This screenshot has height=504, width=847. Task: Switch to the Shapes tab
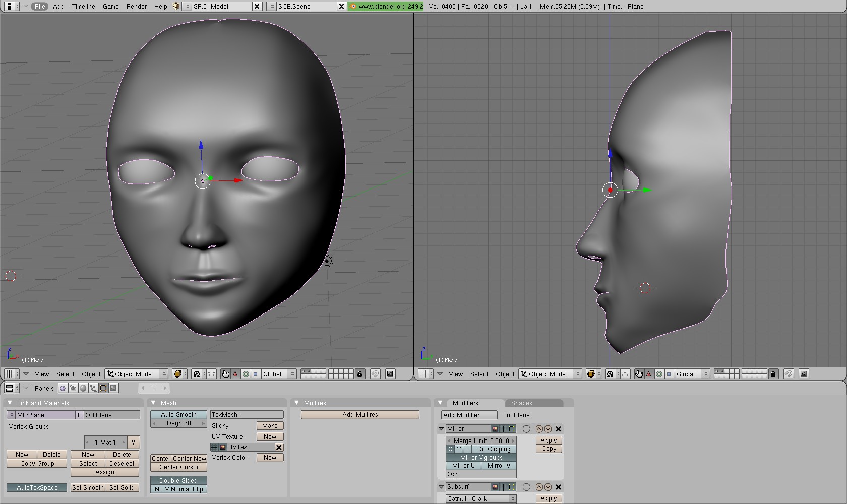[x=521, y=403]
